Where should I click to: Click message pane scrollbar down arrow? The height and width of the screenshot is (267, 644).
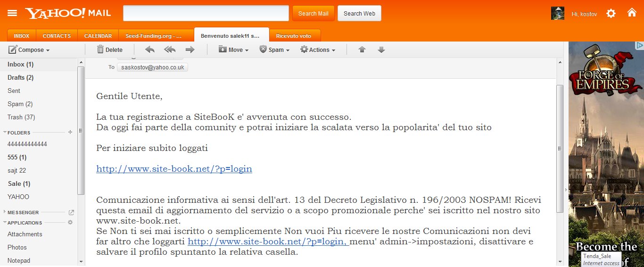(560, 261)
